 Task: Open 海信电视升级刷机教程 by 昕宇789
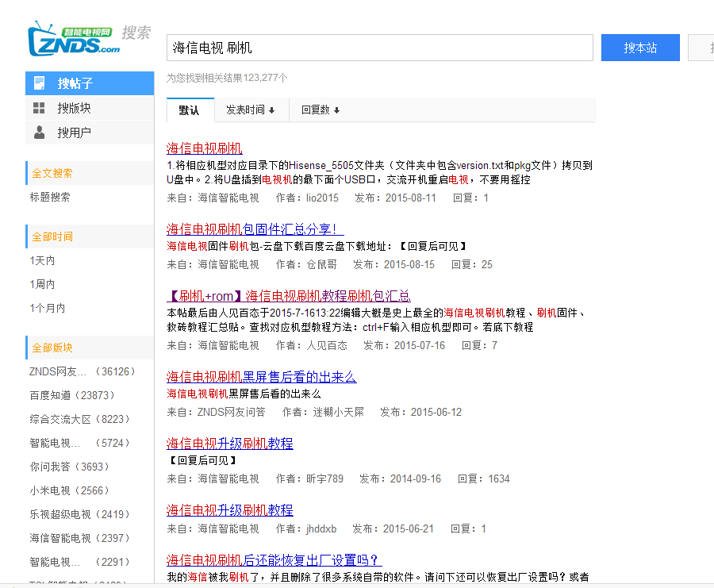pos(229,444)
